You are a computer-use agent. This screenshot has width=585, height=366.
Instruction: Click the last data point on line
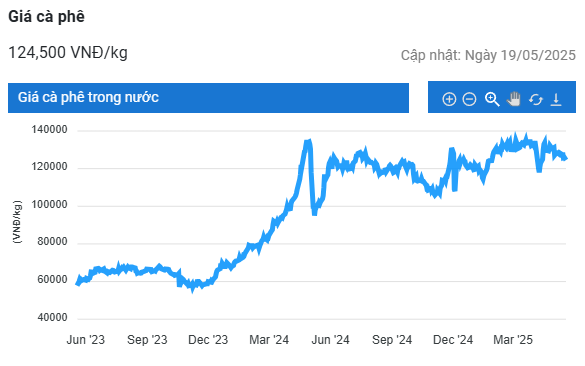566,158
